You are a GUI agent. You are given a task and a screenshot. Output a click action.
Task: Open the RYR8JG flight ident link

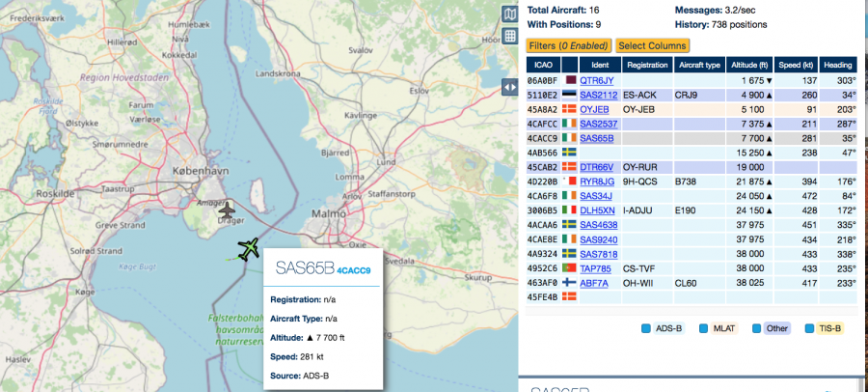[x=597, y=182]
